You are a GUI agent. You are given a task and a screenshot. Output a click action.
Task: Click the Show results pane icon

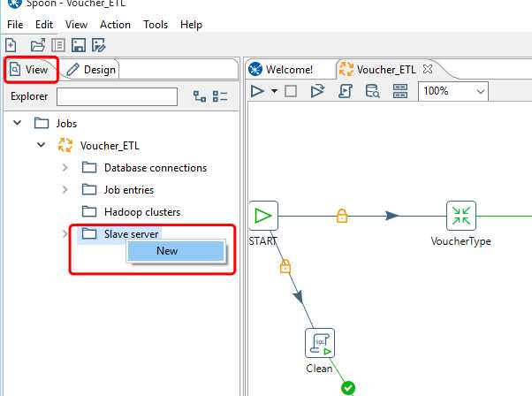point(400,91)
